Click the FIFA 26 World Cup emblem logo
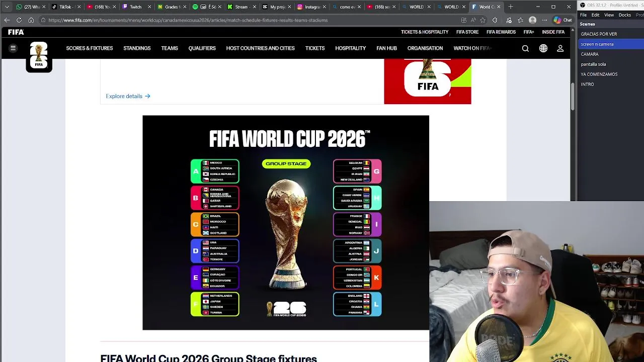The width and height of the screenshot is (644, 362). coord(39,56)
